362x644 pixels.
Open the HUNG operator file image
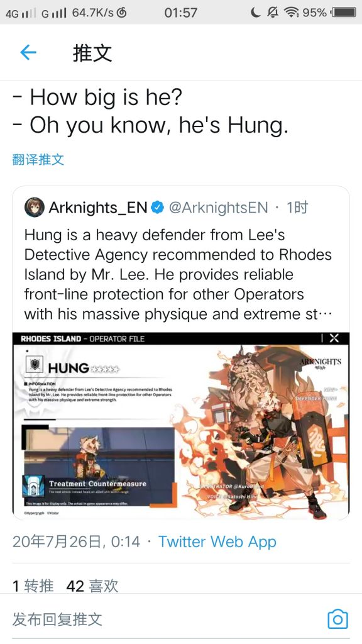coord(181,426)
